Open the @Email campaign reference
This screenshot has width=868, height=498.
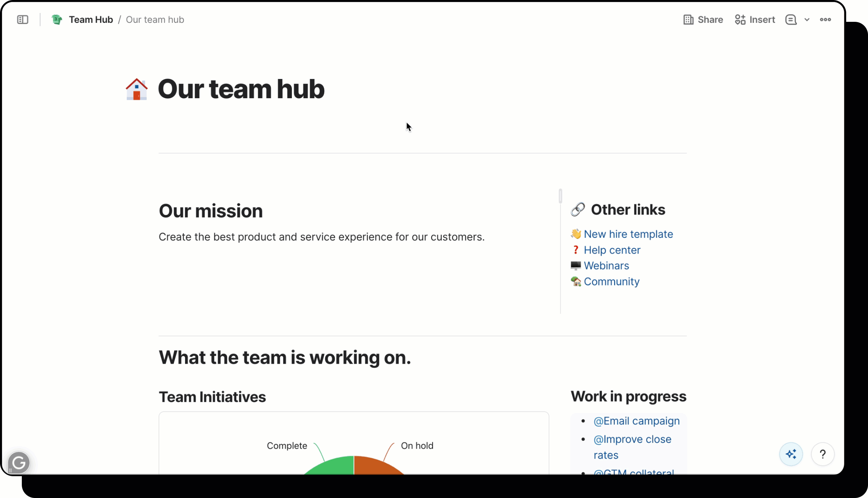pos(636,421)
